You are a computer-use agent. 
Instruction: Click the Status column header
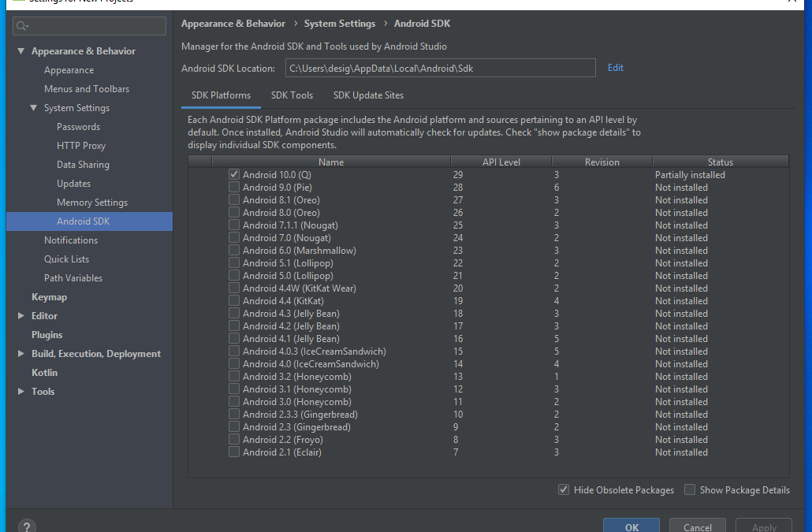tap(721, 162)
